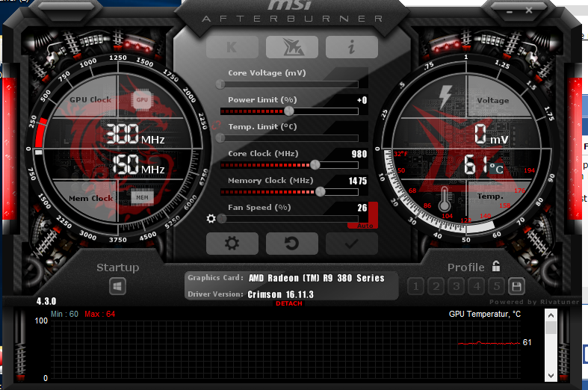This screenshot has height=390, width=588.
Task: Click the monitoring graph scrollbar thumb
Action: pyautogui.click(x=551, y=327)
